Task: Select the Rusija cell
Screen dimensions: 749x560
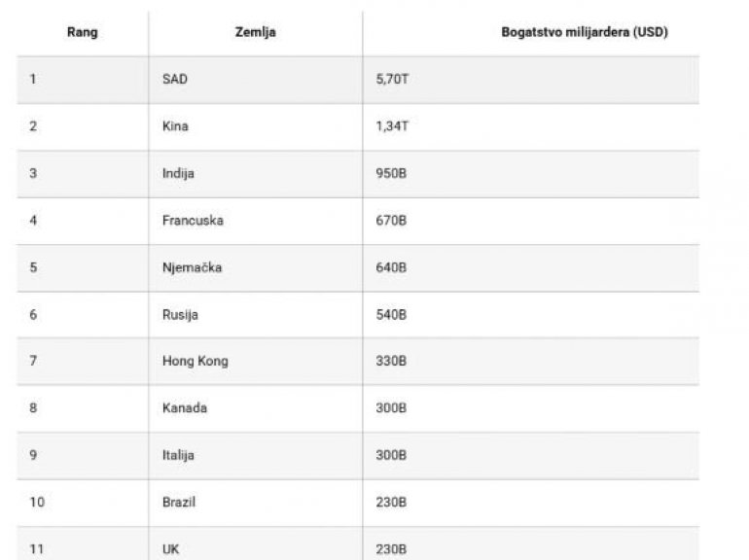Action: point(180,315)
